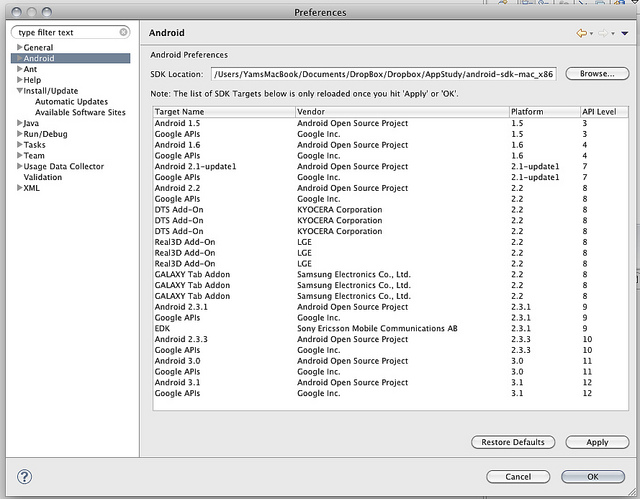Screen dimensions: 640x499
Task: Select the Android 3.1 target row
Action: [391, 382]
